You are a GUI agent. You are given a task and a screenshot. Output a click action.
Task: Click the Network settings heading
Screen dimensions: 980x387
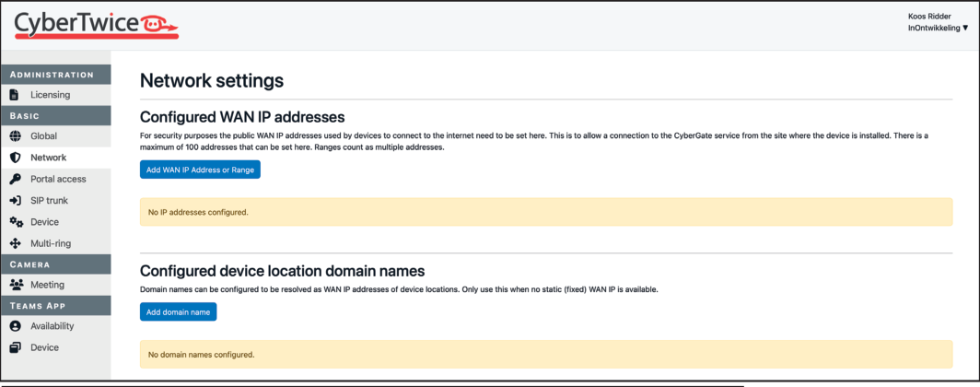point(211,81)
